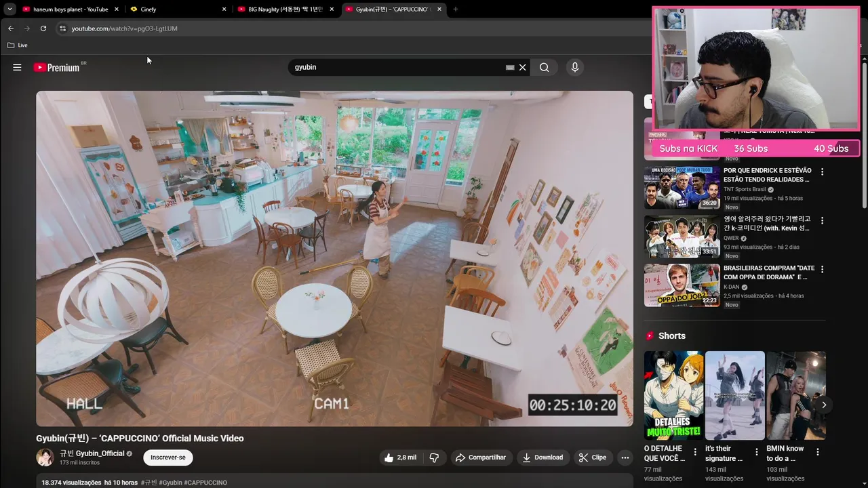Click the #CAPPUCCINO hashtag
The height and width of the screenshot is (488, 868).
(205, 483)
